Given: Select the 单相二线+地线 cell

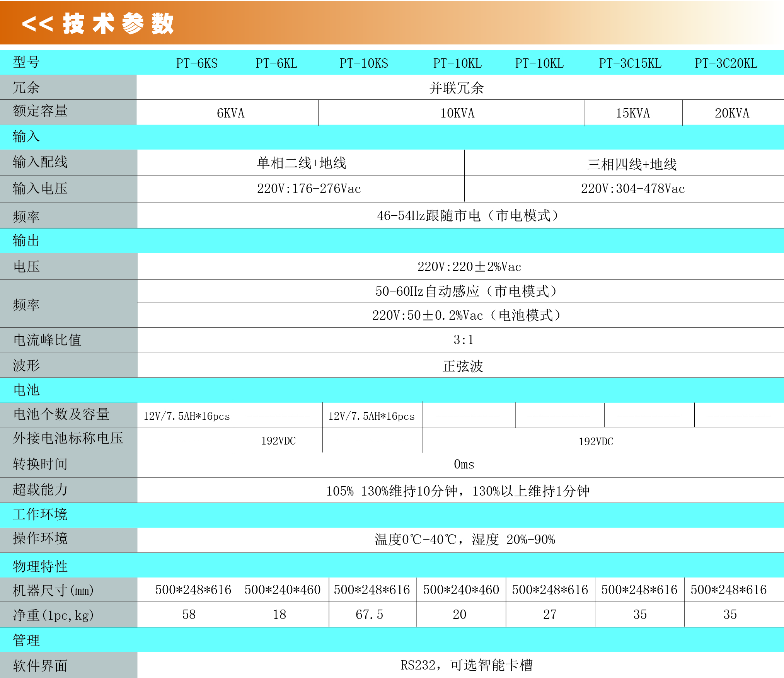Looking at the screenshot, I should click(x=301, y=162).
